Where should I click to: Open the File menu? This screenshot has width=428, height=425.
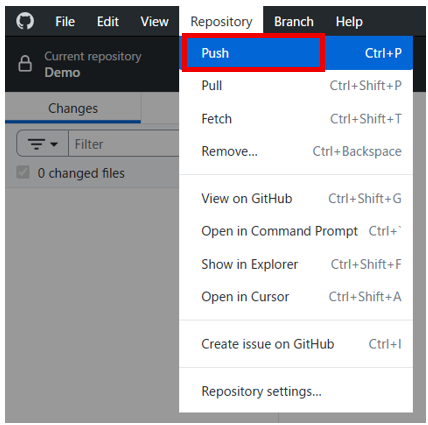click(65, 22)
